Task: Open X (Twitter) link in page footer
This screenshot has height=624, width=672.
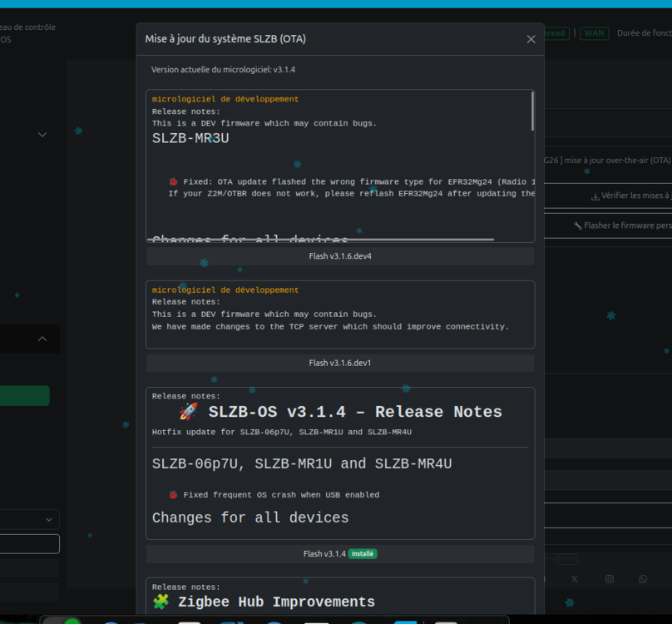Action: (575, 579)
